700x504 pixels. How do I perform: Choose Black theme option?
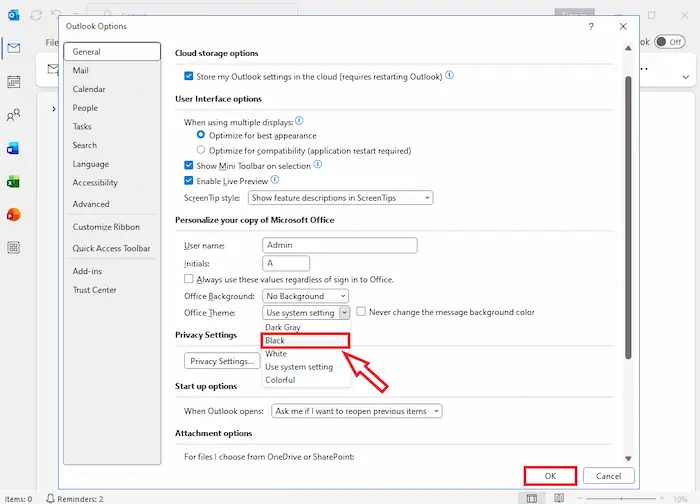[306, 341]
